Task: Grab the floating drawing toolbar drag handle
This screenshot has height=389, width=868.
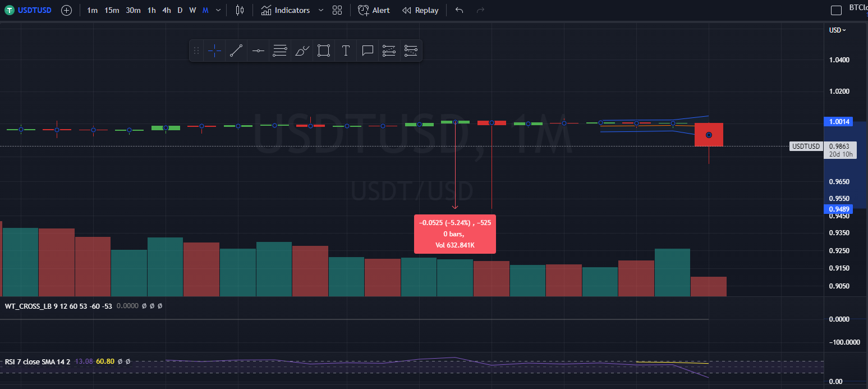Action: pyautogui.click(x=196, y=51)
